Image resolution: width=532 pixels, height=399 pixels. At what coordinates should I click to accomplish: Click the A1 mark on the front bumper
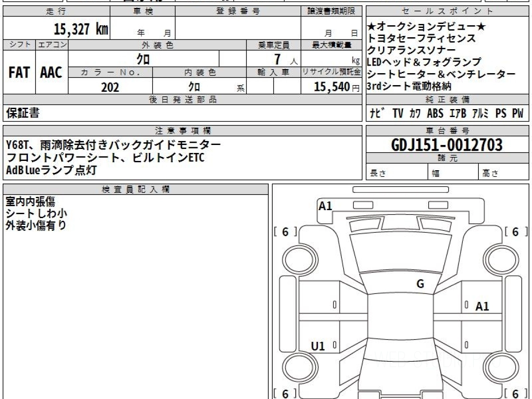[325, 206]
